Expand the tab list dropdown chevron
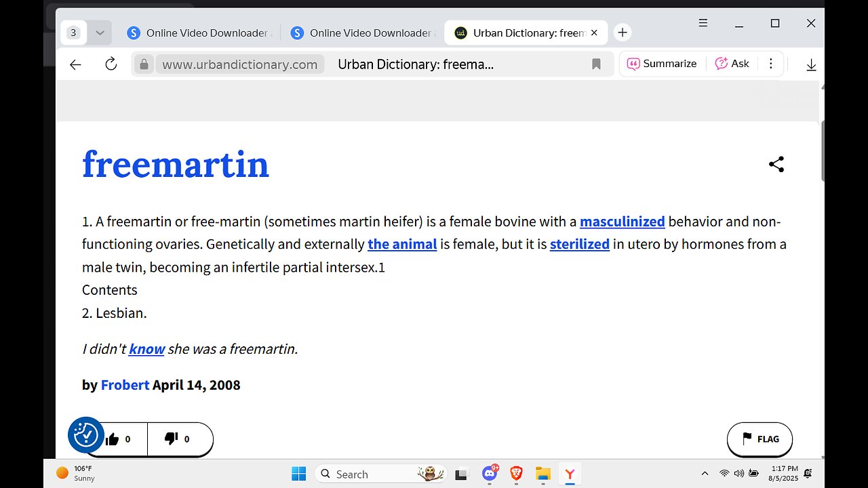This screenshot has width=868, height=488. pos(100,33)
